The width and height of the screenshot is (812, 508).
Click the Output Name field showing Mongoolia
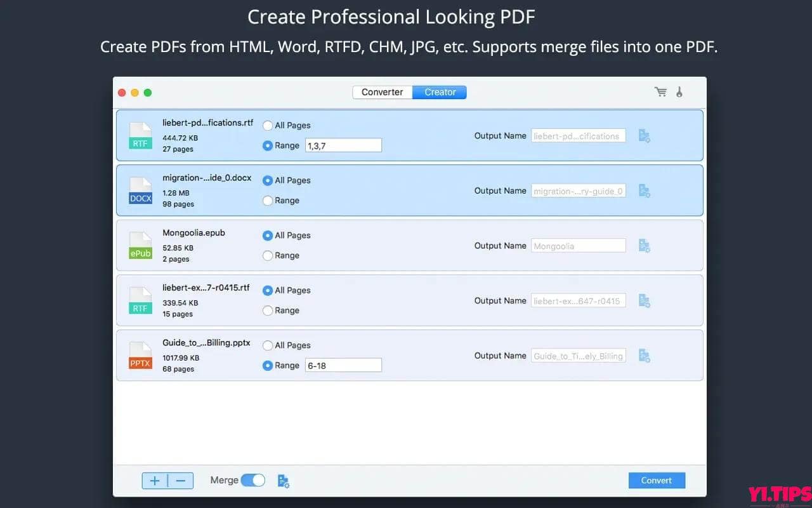[x=578, y=246]
